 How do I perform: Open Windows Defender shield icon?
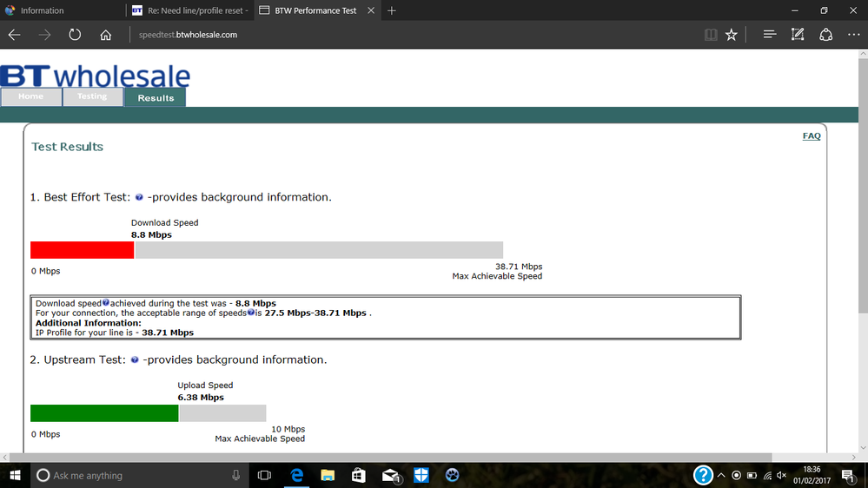click(x=421, y=475)
